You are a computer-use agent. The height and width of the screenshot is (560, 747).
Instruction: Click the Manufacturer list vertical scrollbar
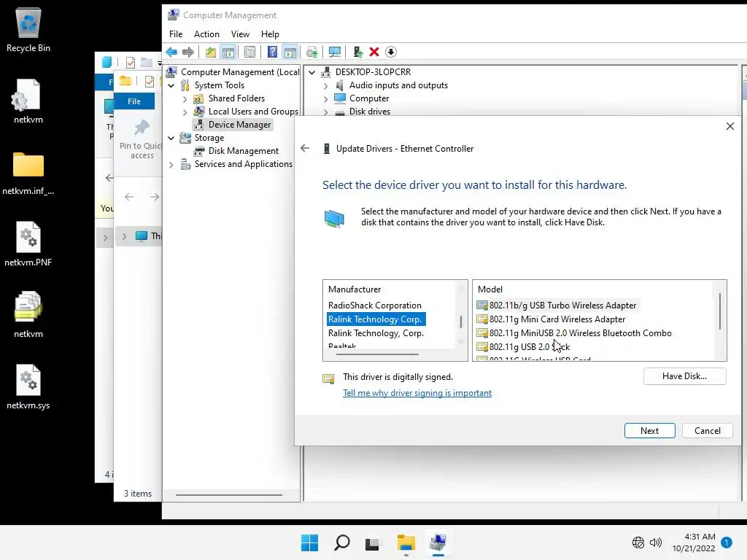point(461,322)
